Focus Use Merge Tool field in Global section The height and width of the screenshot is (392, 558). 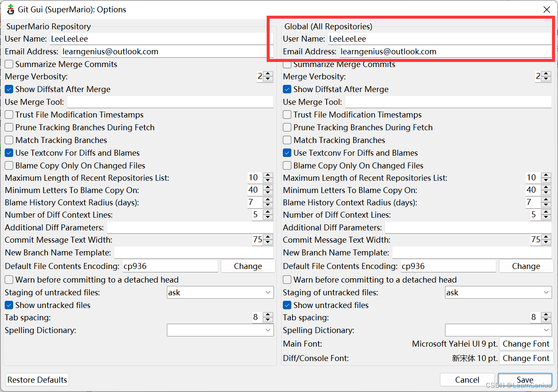pyautogui.click(x=448, y=102)
